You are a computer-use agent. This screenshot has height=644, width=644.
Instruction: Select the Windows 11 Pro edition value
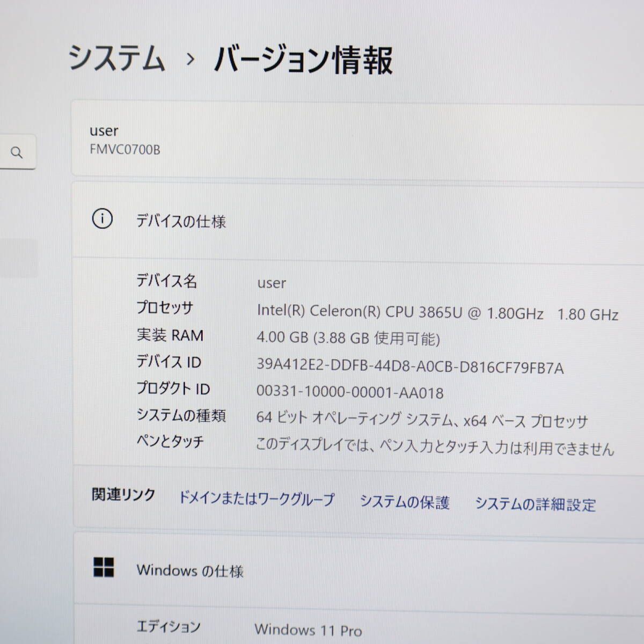tap(308, 629)
